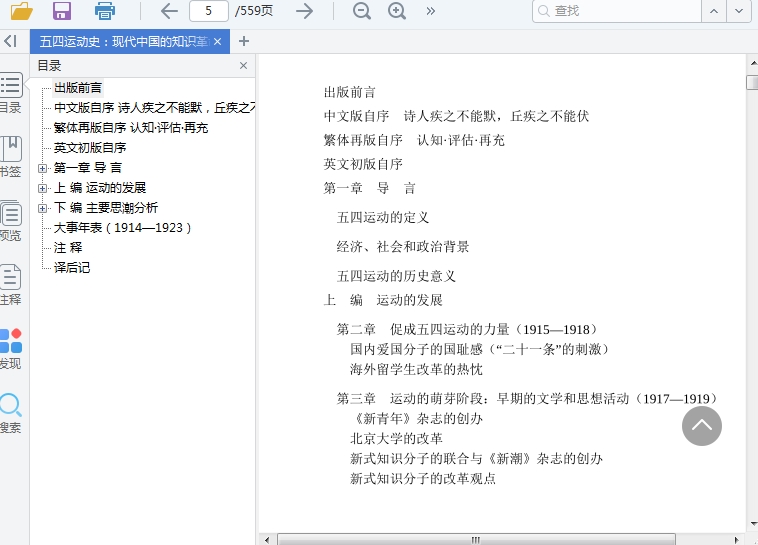Click 北京大学的改革 line

click(x=396, y=439)
